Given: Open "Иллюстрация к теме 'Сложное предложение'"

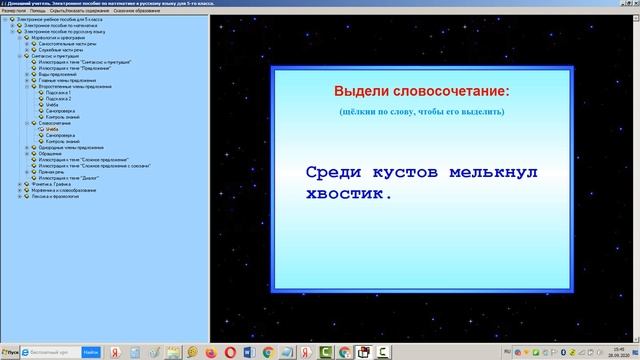Looking at the screenshot, I should [x=84, y=160].
